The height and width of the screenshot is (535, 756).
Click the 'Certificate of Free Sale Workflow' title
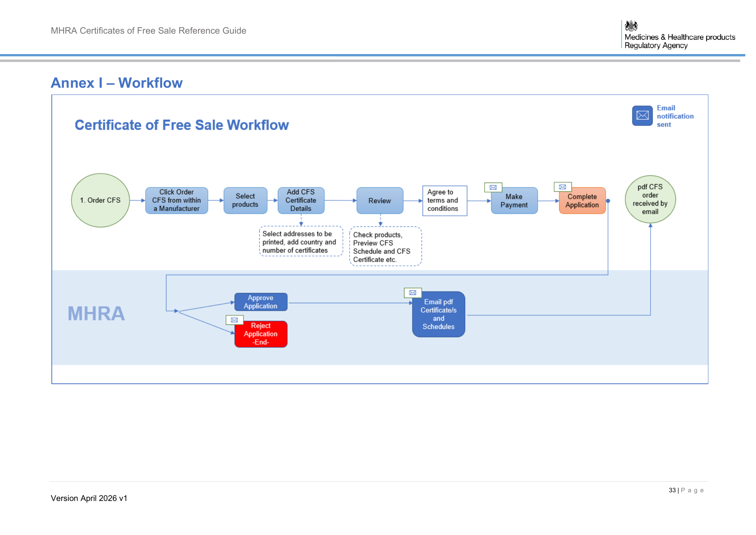(x=181, y=125)
